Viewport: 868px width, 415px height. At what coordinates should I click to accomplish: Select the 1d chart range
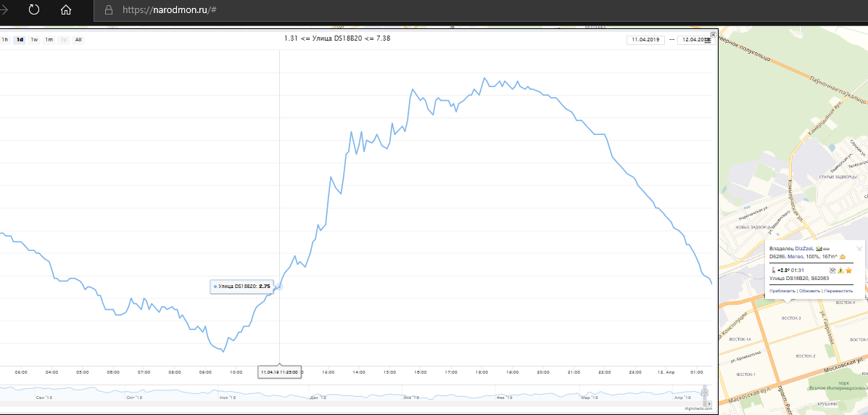[x=20, y=39]
